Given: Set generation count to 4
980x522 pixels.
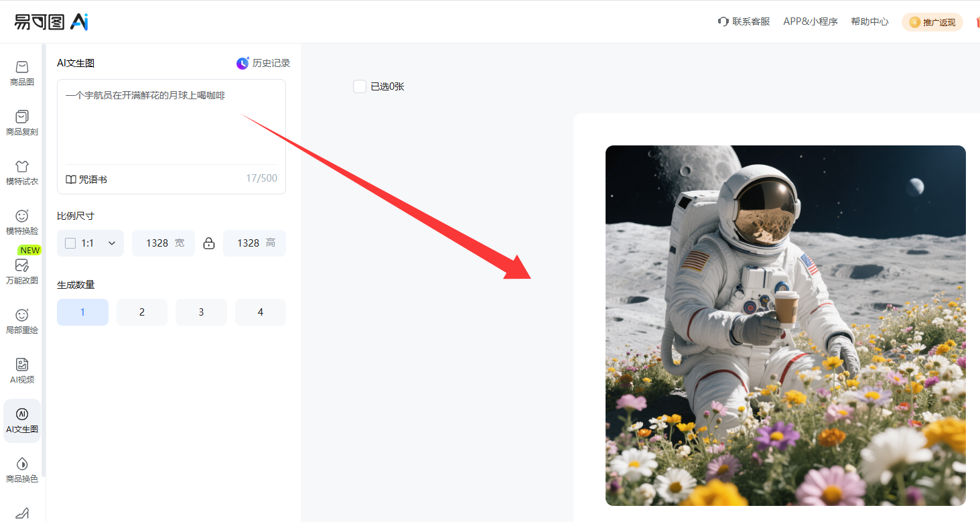Looking at the screenshot, I should [261, 312].
